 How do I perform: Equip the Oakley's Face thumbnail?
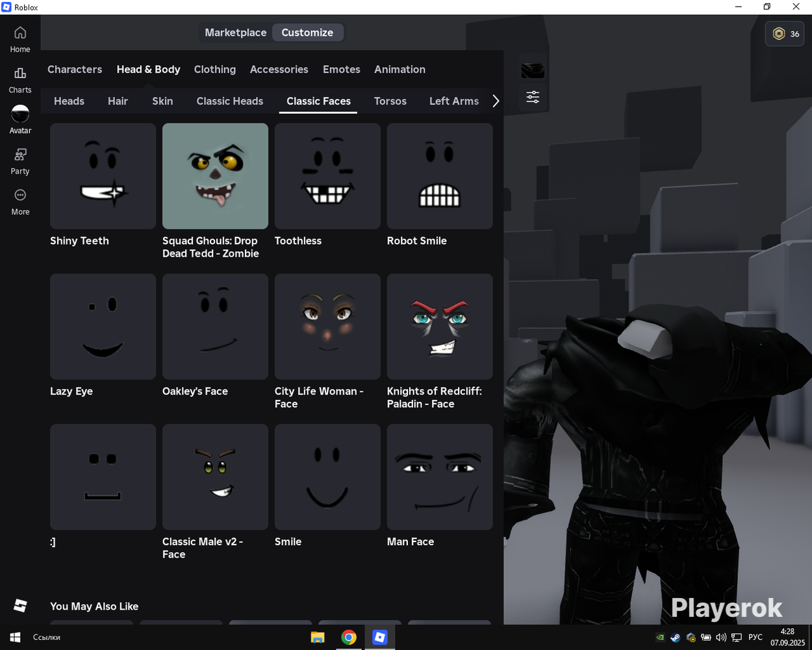pyautogui.click(x=215, y=326)
